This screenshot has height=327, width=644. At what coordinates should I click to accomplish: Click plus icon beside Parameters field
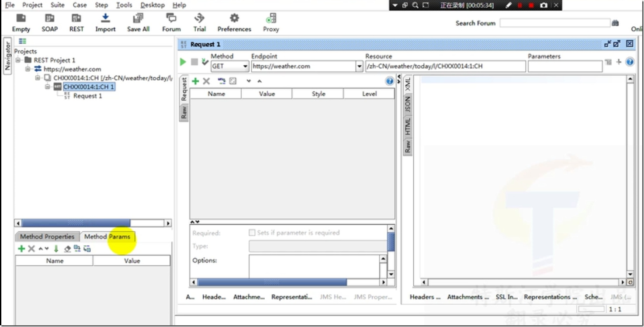619,62
